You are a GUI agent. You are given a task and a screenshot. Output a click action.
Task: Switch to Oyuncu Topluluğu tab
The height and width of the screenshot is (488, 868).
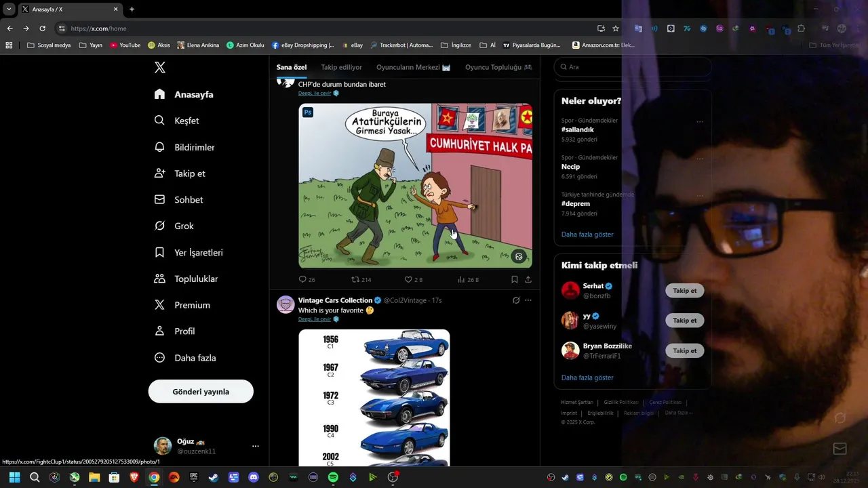coord(498,67)
